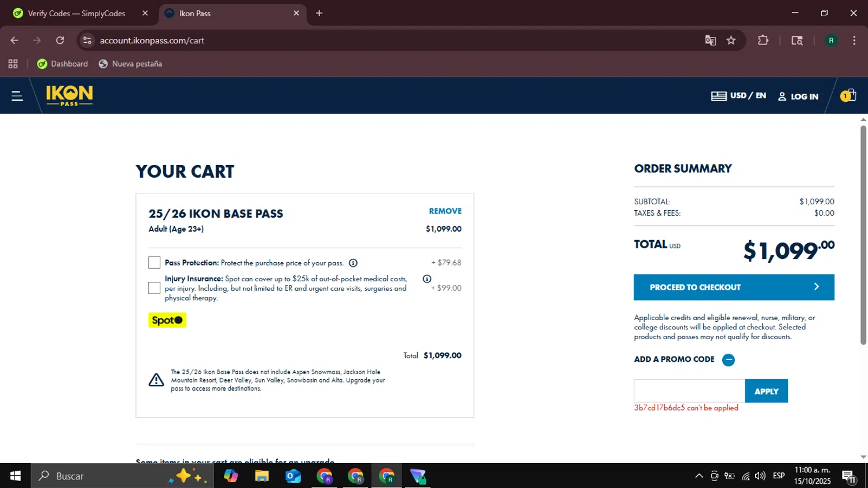The height and width of the screenshot is (488, 868).
Task: Click the 'ADD A PROMO CODE' label
Action: [x=674, y=359]
